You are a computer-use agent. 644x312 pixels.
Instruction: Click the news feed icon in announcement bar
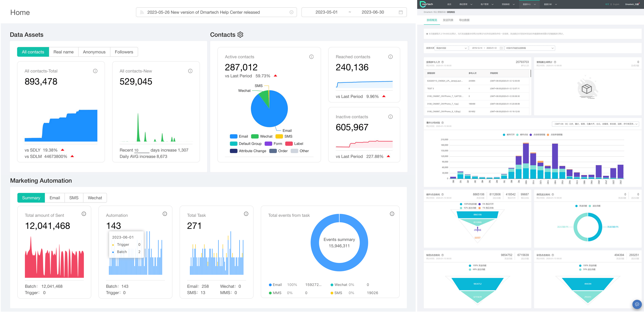point(142,12)
